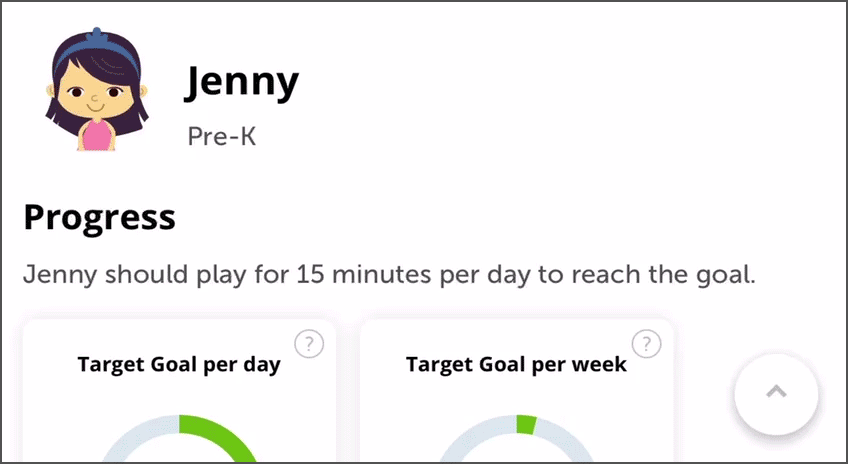Click the question mark beside the daily goal
The image size is (848, 464).
309,344
